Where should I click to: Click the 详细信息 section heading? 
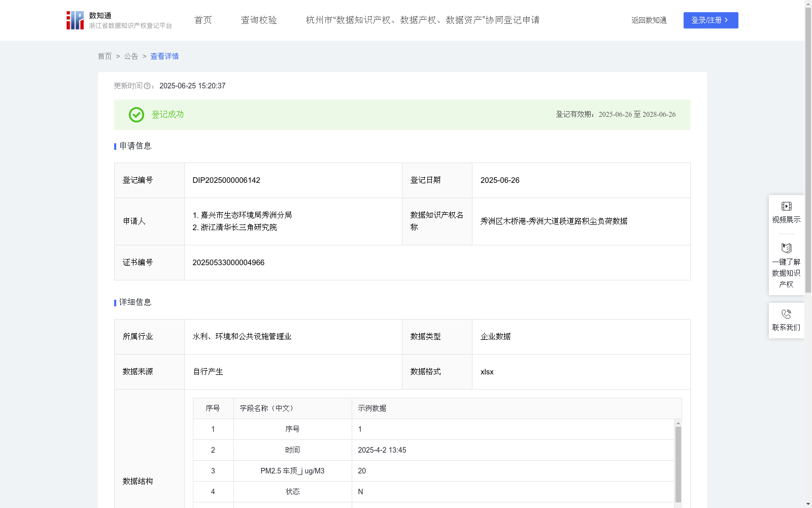pos(135,303)
